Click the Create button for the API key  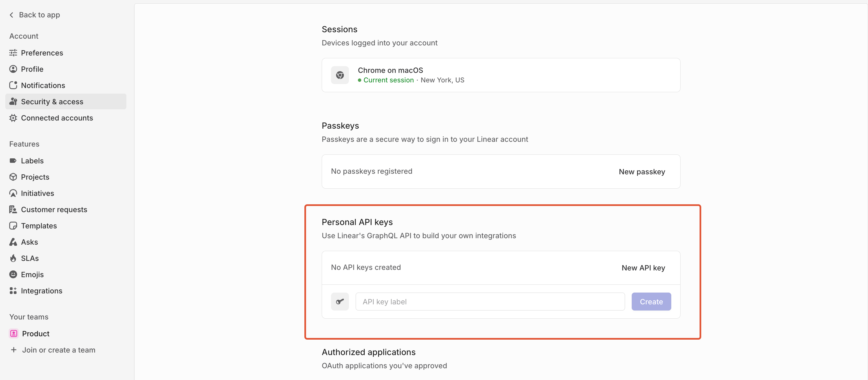(651, 302)
